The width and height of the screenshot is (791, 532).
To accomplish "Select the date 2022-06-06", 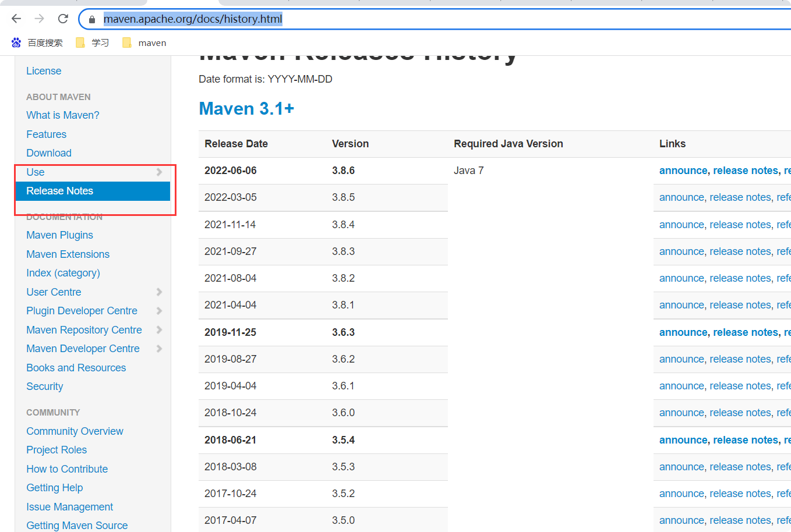I will 231,171.
